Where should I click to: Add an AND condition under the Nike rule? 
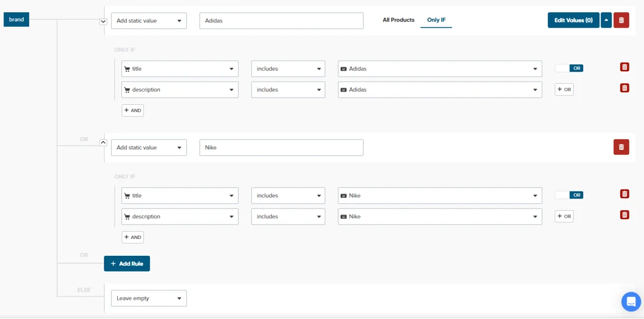click(133, 237)
